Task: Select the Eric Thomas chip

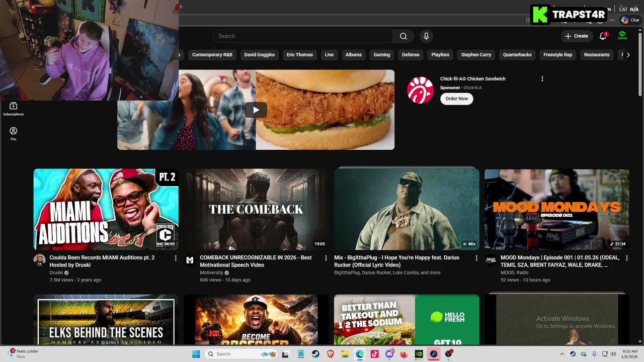Action: [x=300, y=55]
